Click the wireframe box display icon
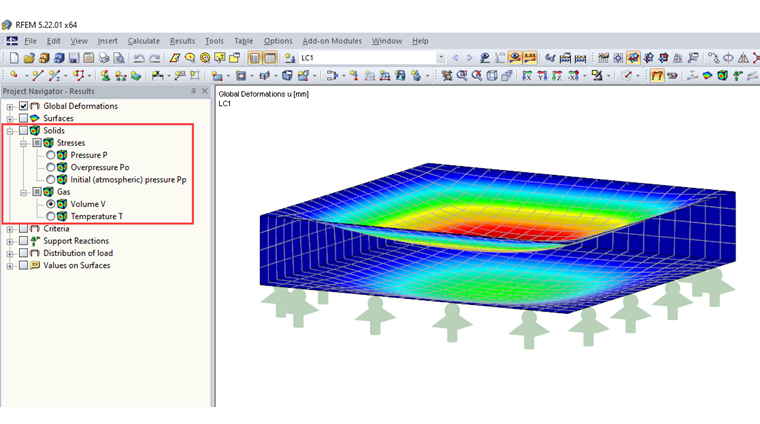The image size is (760, 424). [x=492, y=76]
